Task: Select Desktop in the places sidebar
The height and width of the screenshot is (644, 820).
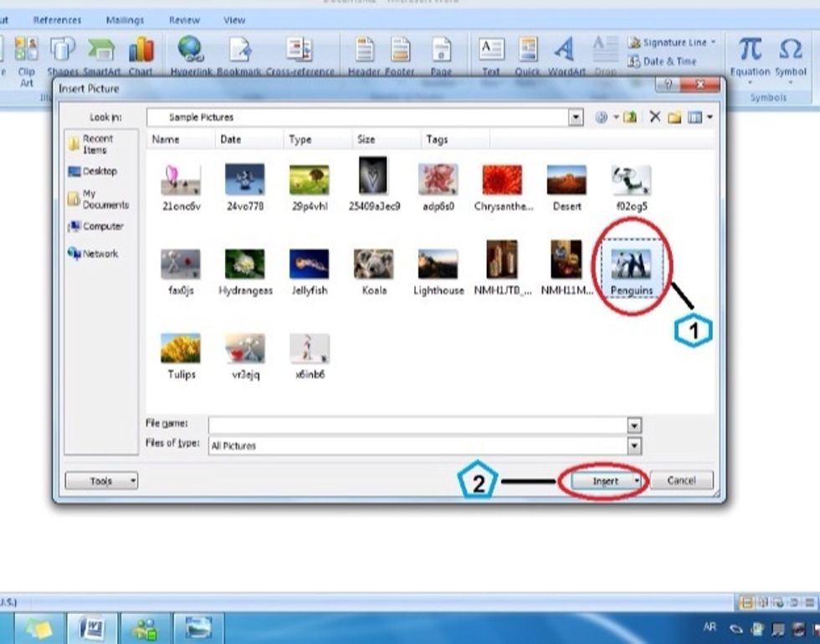Action: click(99, 171)
